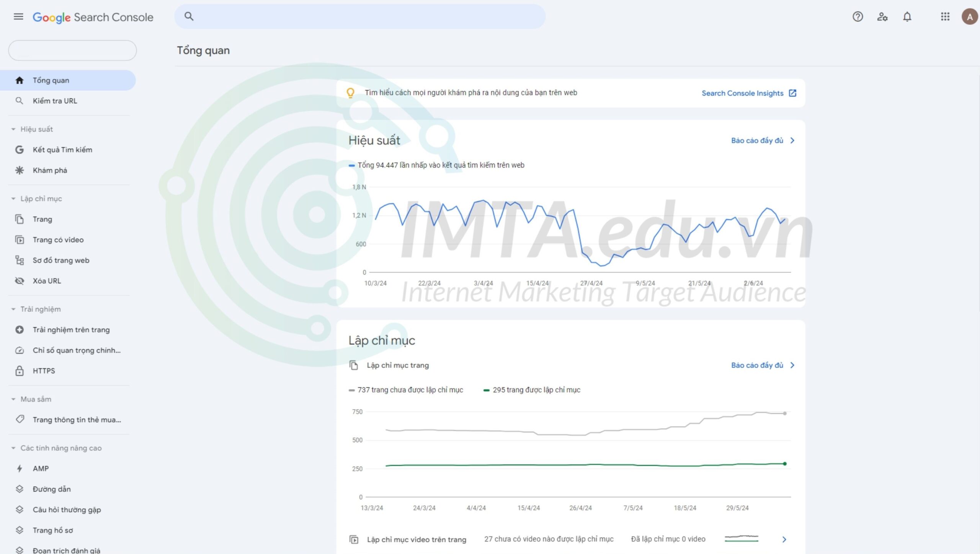Open HTTPS report menu item

pyautogui.click(x=68, y=371)
